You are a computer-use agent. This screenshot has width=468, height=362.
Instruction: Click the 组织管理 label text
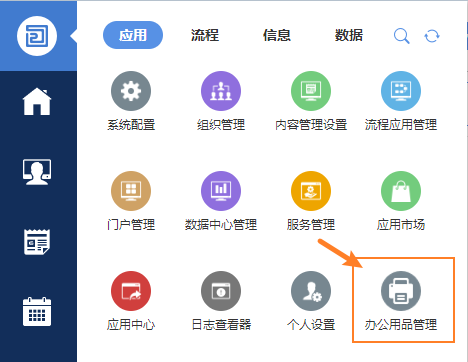tap(221, 125)
